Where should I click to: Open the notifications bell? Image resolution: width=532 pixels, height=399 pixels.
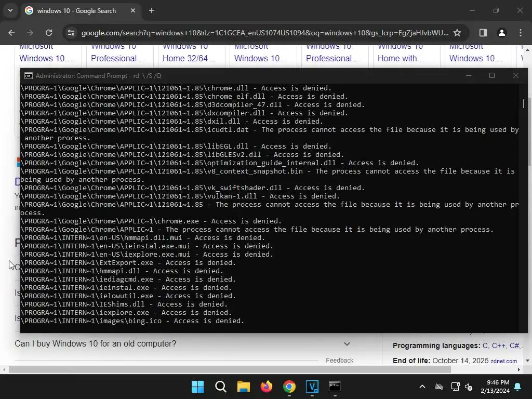pyautogui.click(x=518, y=387)
